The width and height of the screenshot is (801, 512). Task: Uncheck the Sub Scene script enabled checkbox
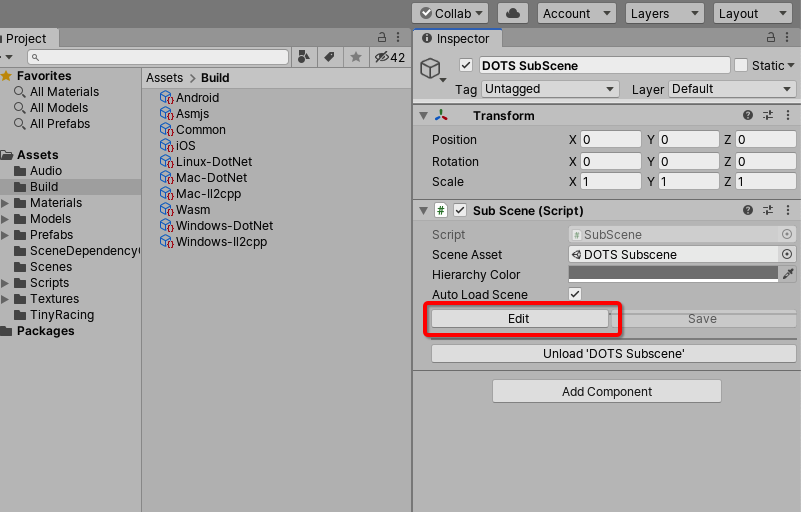click(x=460, y=210)
